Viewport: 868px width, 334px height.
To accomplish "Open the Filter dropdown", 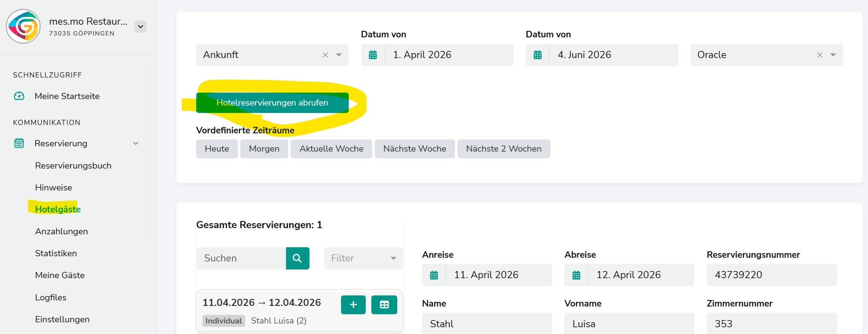I will 364,258.
